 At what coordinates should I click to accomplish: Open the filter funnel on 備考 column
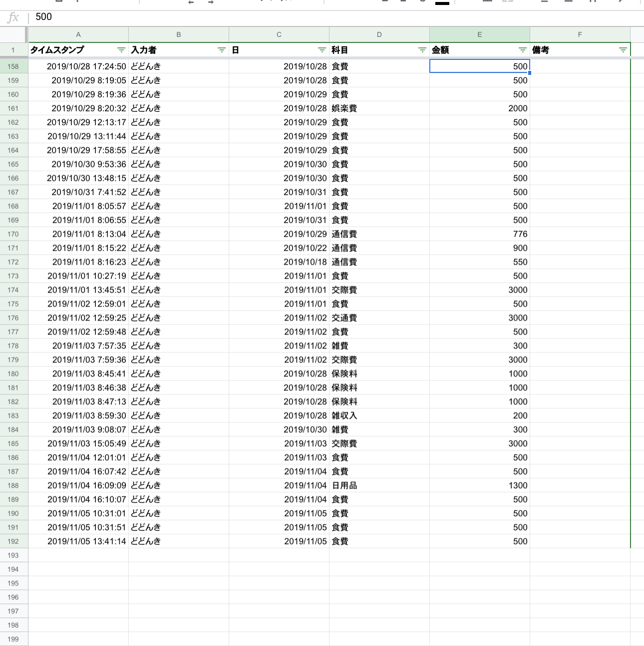coord(623,50)
